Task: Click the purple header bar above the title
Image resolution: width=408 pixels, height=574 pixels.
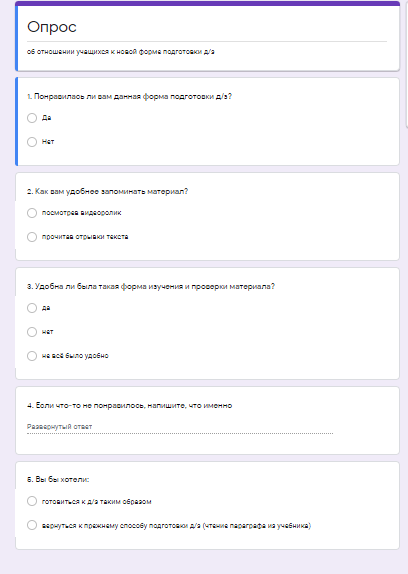Action: (207, 3)
